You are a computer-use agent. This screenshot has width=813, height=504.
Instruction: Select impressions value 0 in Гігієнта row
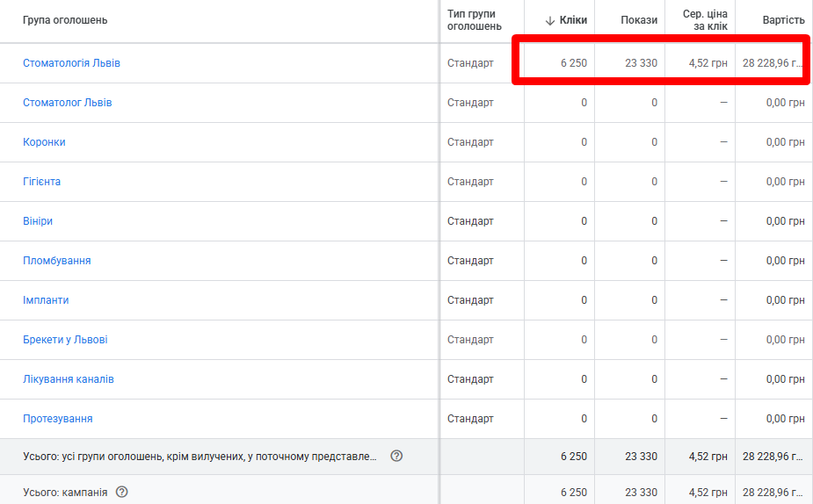(x=654, y=181)
